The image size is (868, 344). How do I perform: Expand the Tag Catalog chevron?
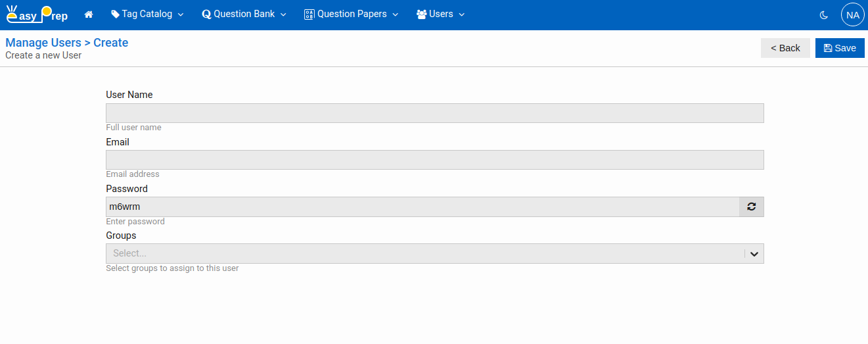(181, 14)
